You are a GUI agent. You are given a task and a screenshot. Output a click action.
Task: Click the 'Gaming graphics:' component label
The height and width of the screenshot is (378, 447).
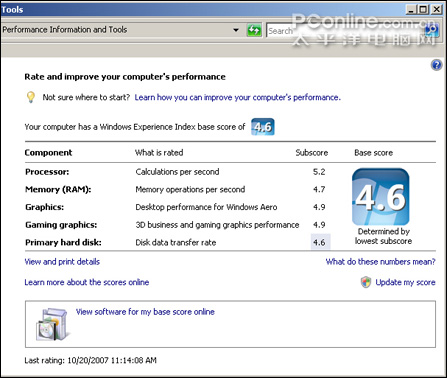61,225
